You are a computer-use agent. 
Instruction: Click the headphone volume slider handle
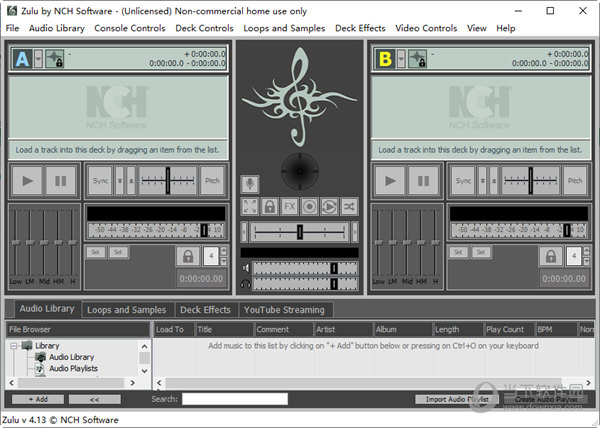pyautogui.click(x=334, y=284)
